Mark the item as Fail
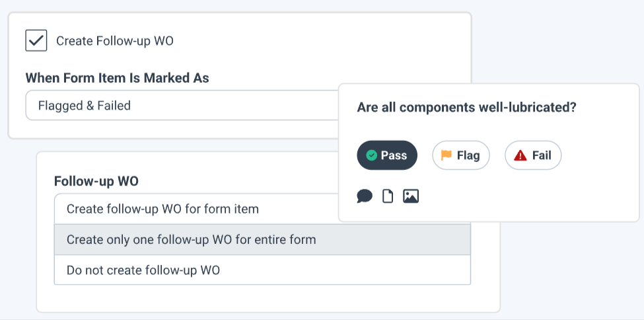Screen dimensions: 644x320 tap(533, 156)
